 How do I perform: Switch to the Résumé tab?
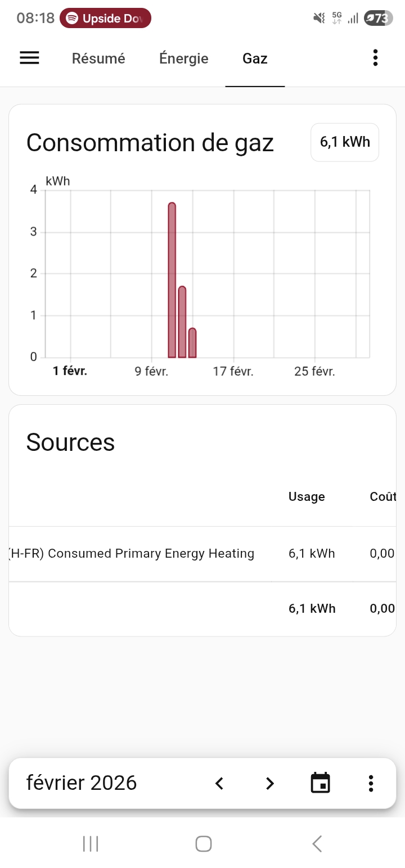point(98,58)
